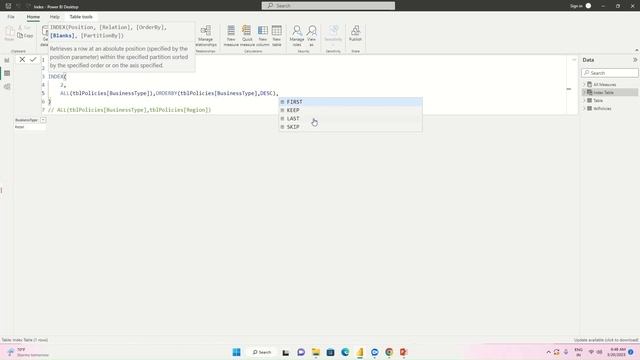Collapse the Data pane with chevrons
Viewport: 640px width, 360px height.
click(x=635, y=60)
